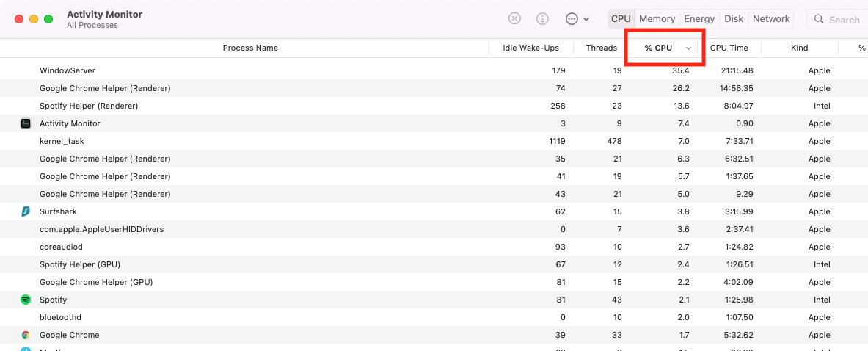Viewport: 868px width, 351px height.
Task: Switch to the Memory tab
Action: coord(657,19)
